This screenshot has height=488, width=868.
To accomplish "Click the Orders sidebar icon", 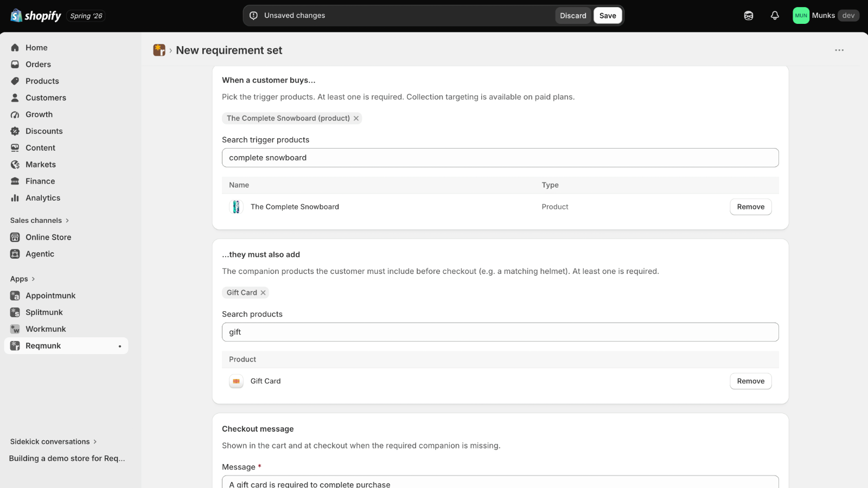I will coord(15,65).
